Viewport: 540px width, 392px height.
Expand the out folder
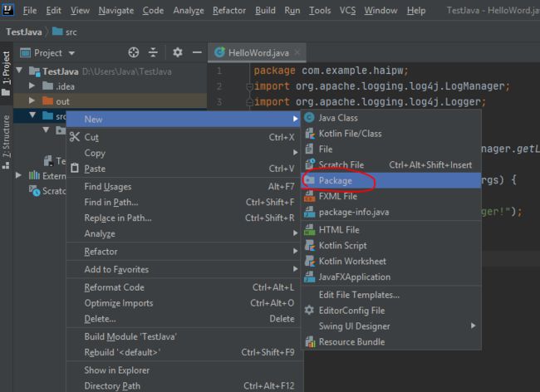pos(32,100)
